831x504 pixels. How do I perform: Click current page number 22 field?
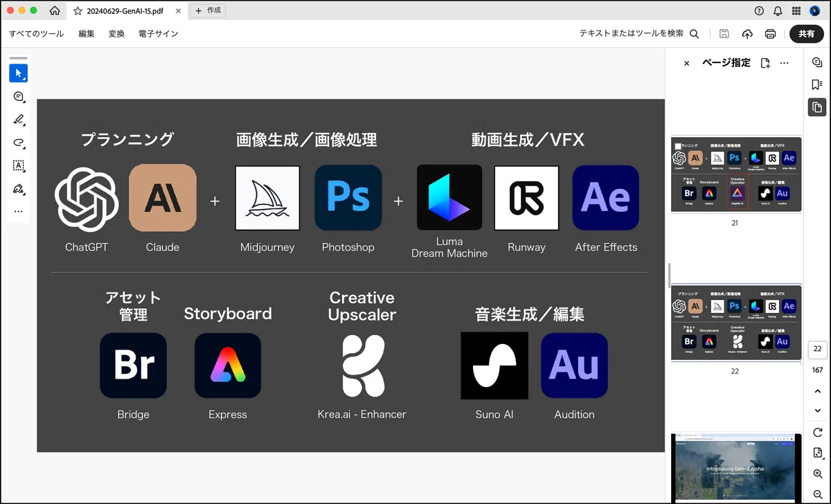point(817,349)
